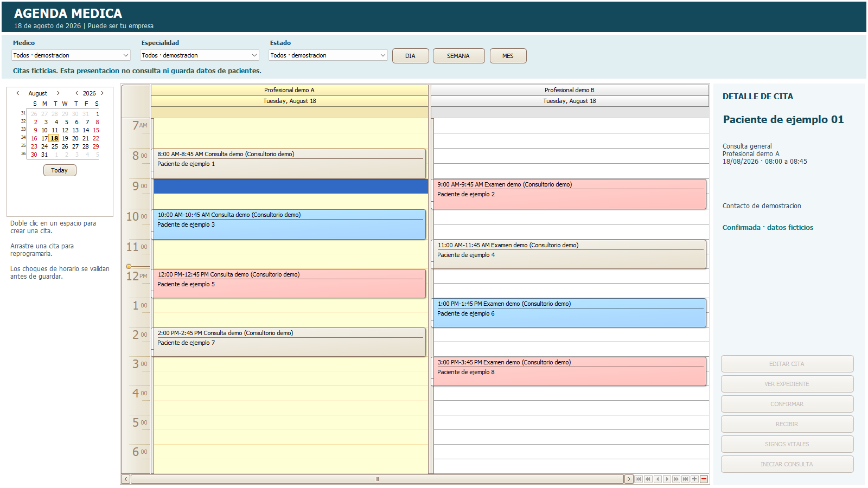Switch to SEMANA view
The image size is (868, 488).
(x=458, y=56)
